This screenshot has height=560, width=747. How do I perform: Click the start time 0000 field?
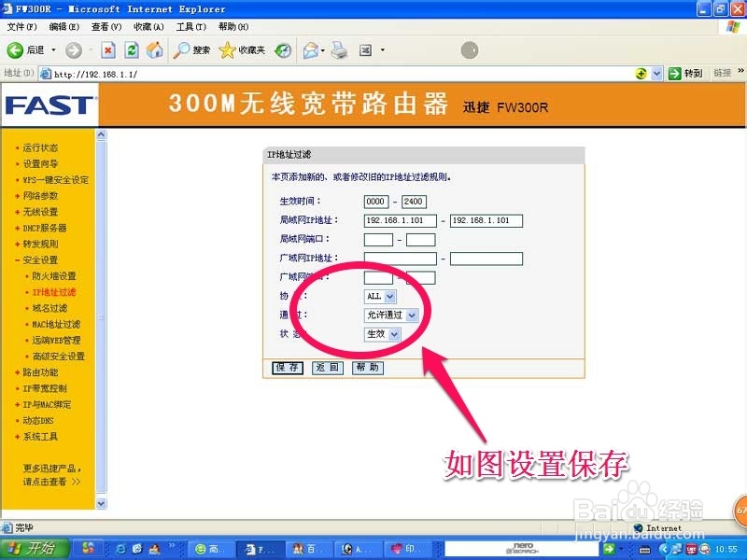[376, 202]
